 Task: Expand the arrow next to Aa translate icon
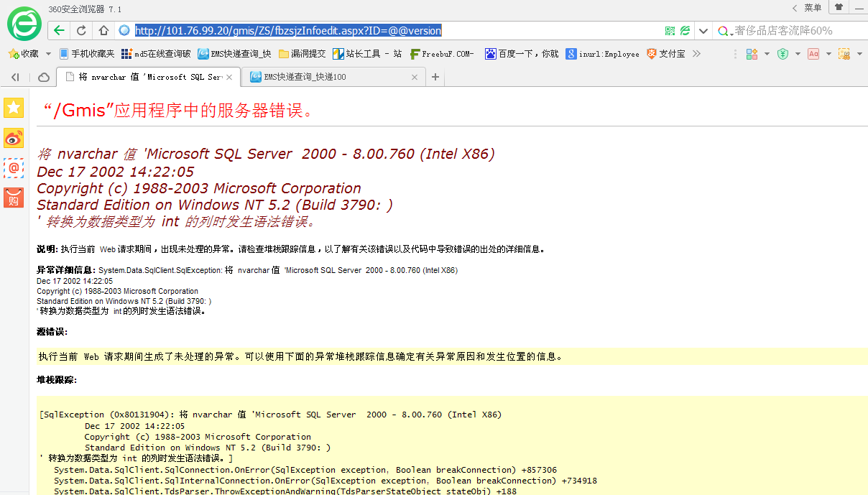pos(828,54)
